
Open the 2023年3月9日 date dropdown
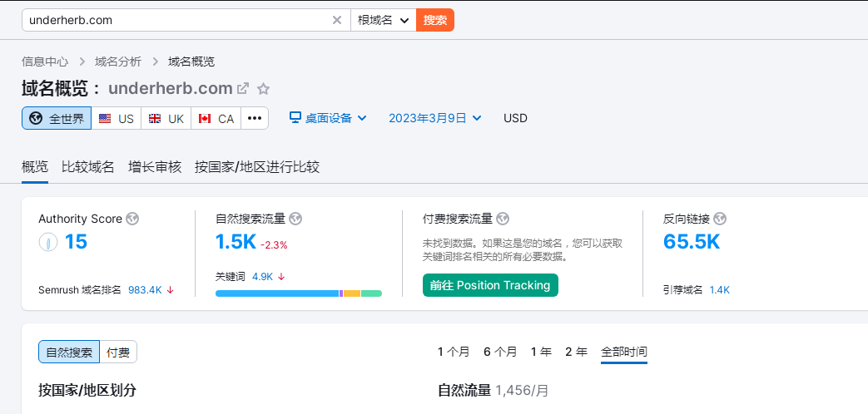435,118
